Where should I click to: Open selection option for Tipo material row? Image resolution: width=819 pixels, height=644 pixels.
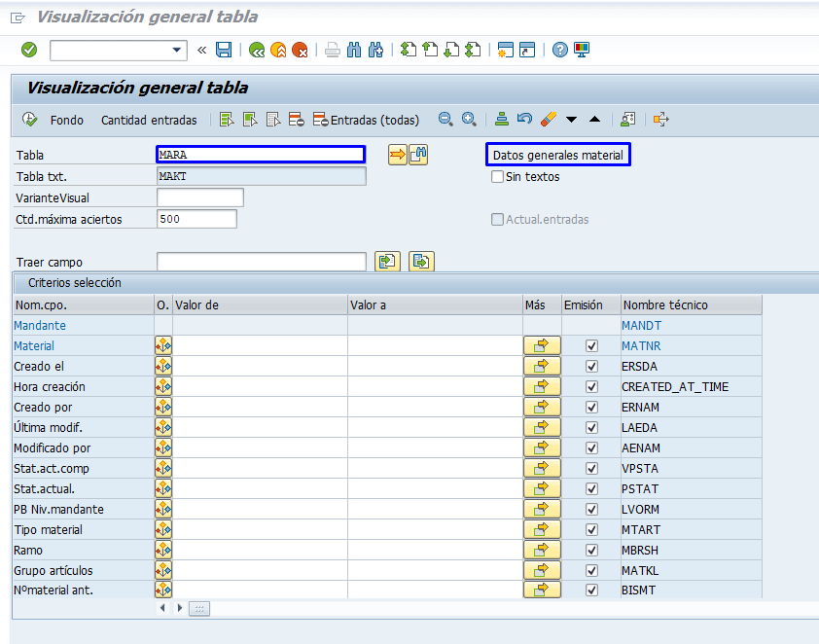[162, 529]
